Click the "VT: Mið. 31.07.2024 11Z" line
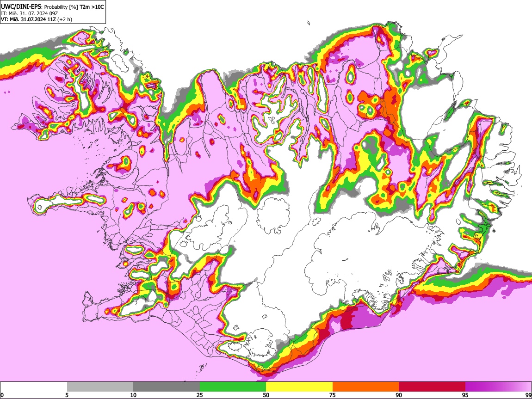Image resolution: width=532 pixels, height=399 pixels. pyautogui.click(x=28, y=19)
